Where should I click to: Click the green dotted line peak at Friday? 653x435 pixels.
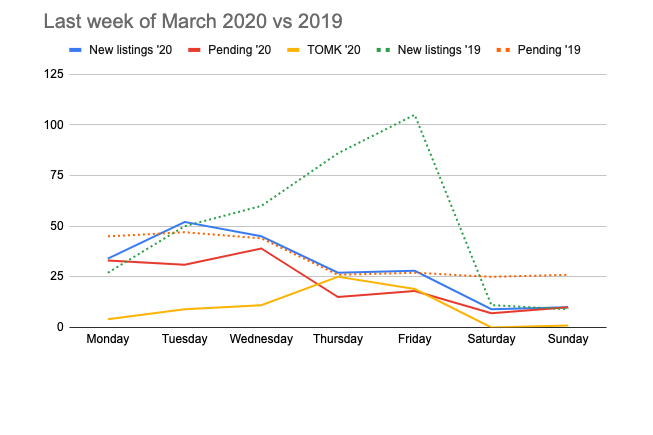coord(414,115)
